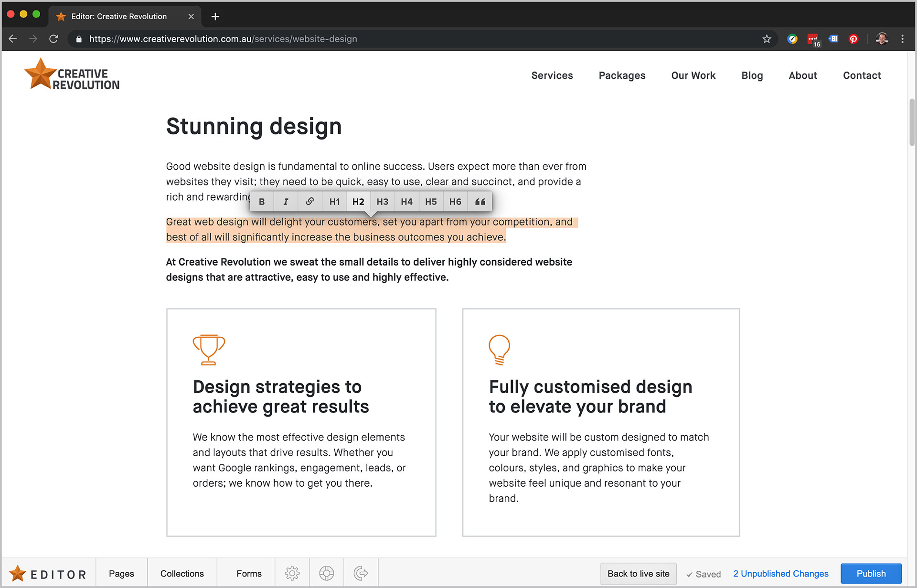Open the Collections section
This screenshot has height=588, width=917.
tap(182, 573)
